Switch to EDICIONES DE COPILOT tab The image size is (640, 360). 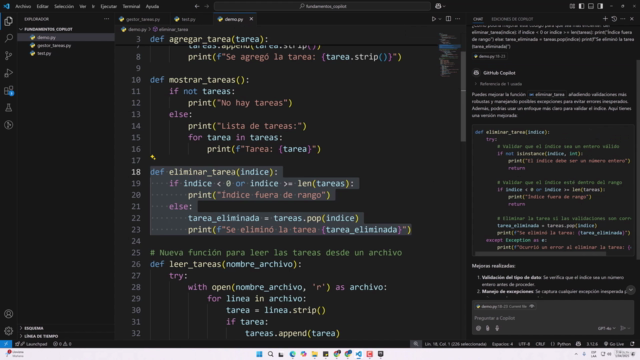pyautogui.click(x=512, y=19)
